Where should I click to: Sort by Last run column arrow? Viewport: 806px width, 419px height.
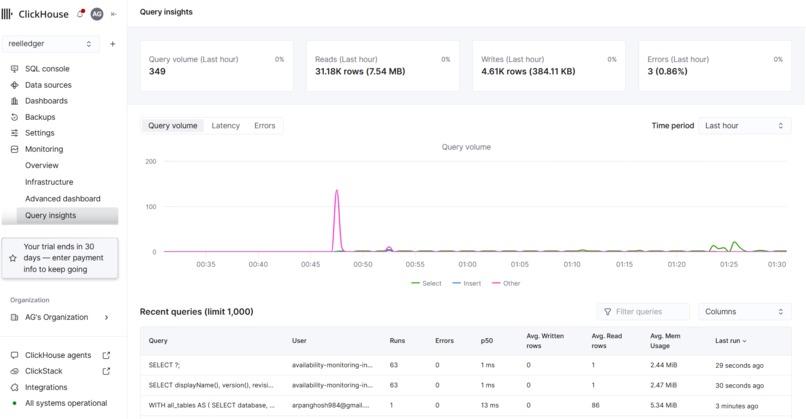[744, 341]
